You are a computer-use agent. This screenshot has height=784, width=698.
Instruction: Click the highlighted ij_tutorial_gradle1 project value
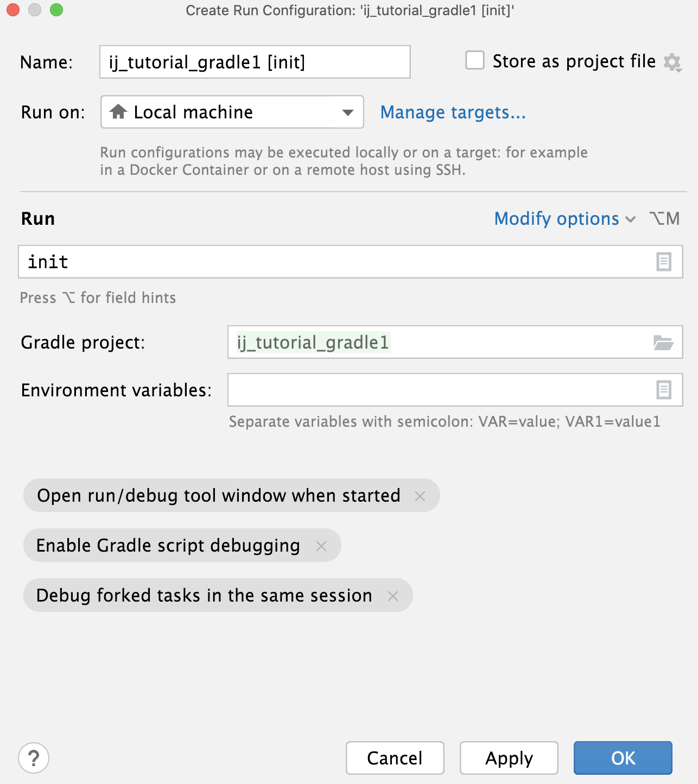313,343
